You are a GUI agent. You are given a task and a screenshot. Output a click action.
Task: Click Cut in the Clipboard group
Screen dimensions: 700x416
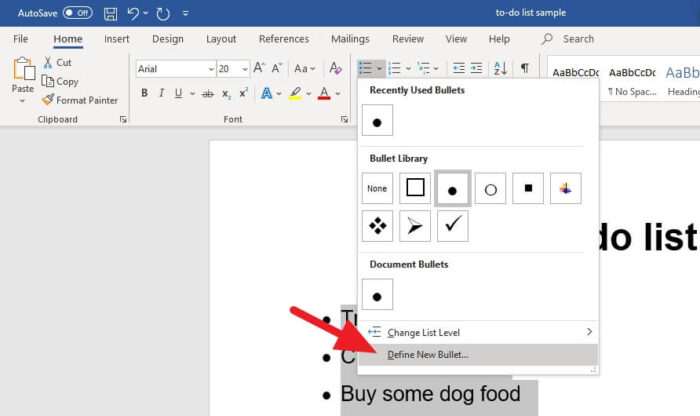pos(57,62)
